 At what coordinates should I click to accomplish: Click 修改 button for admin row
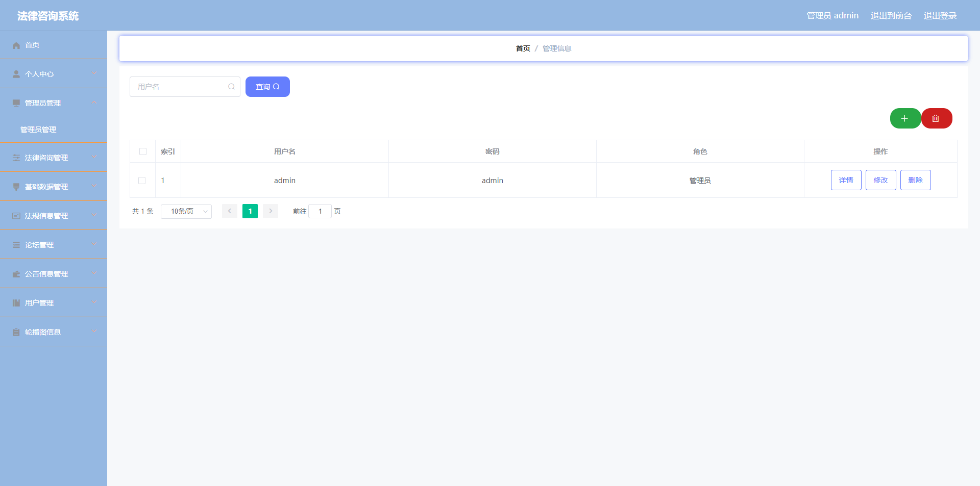coord(881,180)
